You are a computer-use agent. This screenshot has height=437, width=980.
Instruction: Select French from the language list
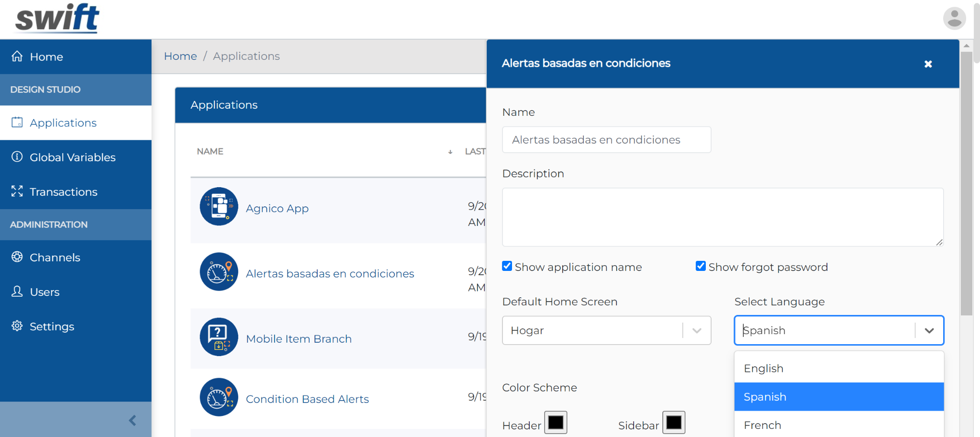[762, 425]
